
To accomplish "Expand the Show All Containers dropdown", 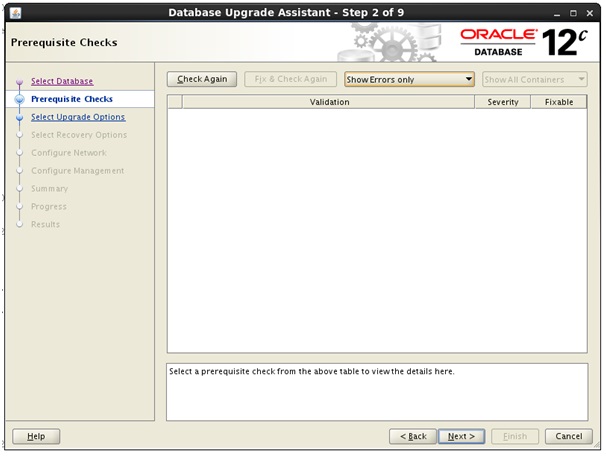I will pyautogui.click(x=534, y=80).
